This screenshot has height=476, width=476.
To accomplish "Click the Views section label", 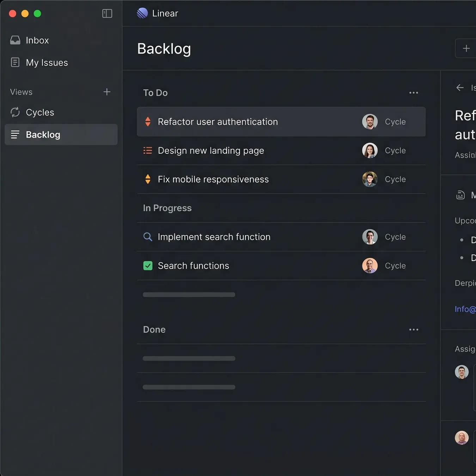I will 21,92.
